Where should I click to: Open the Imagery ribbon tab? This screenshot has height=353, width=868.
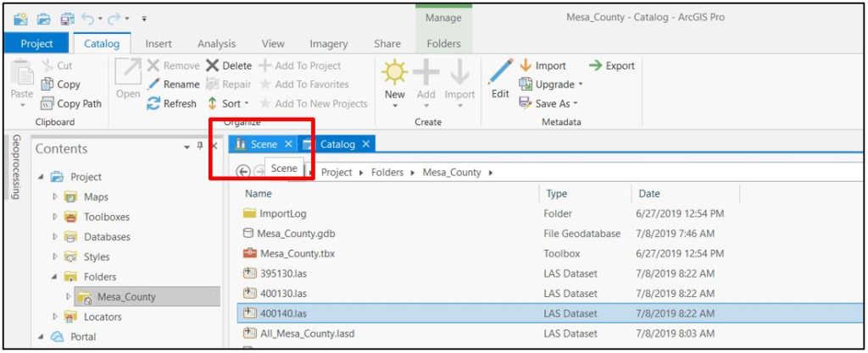[x=328, y=43]
